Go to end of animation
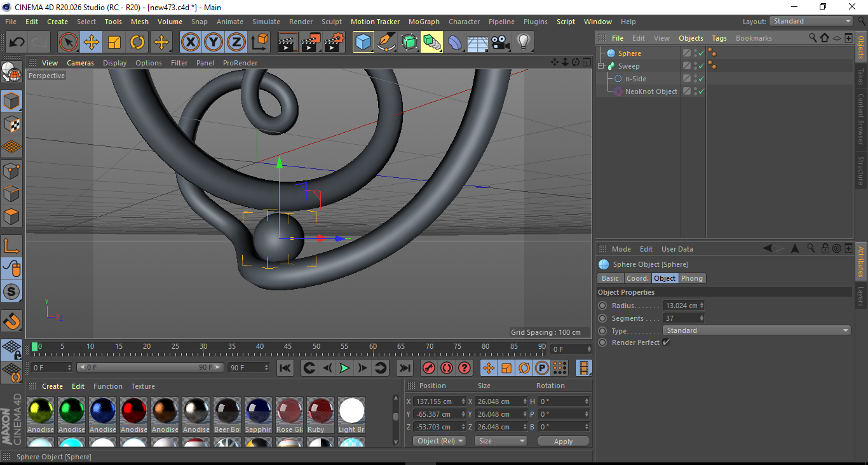 (405, 368)
